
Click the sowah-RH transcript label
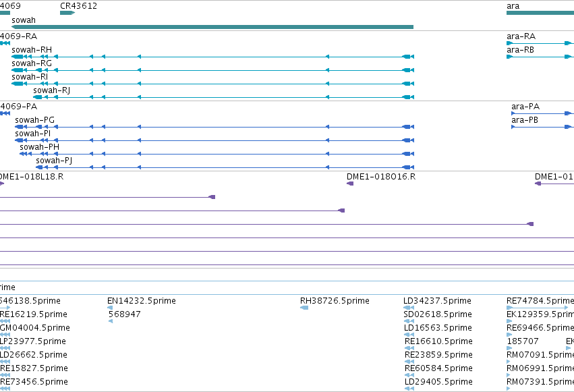(x=32, y=50)
